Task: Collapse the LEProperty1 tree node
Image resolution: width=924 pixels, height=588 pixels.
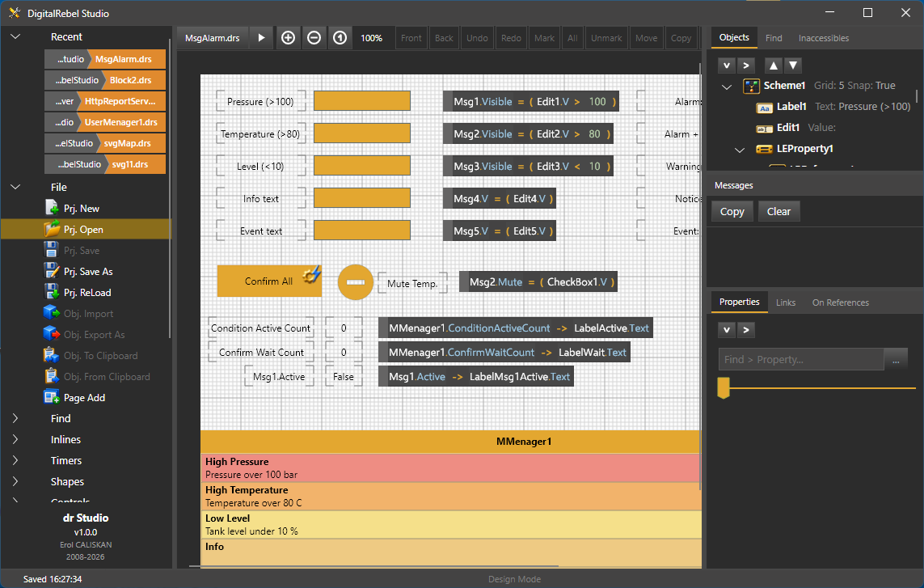Action: pos(740,150)
